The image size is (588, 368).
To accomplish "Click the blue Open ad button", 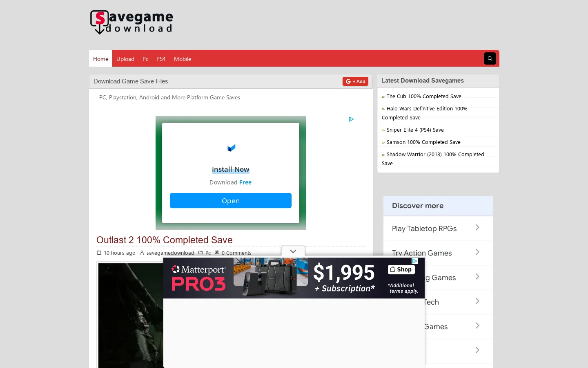I will tap(231, 201).
